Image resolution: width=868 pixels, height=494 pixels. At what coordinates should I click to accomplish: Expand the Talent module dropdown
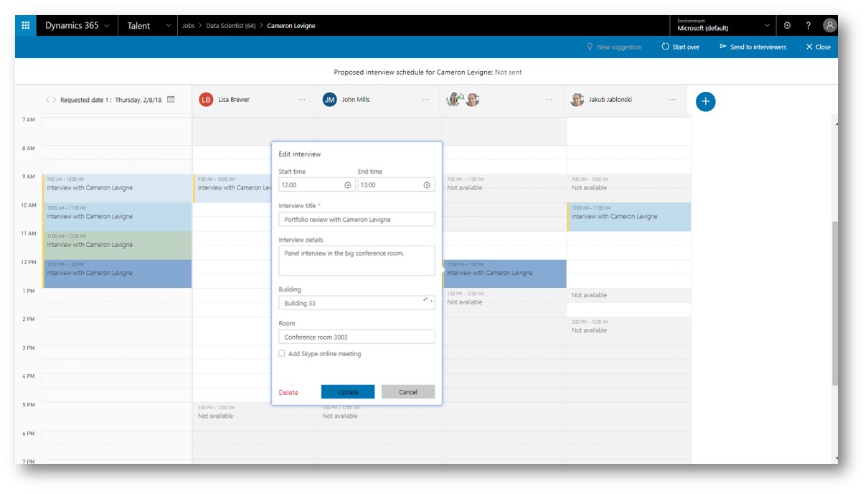[x=169, y=26]
